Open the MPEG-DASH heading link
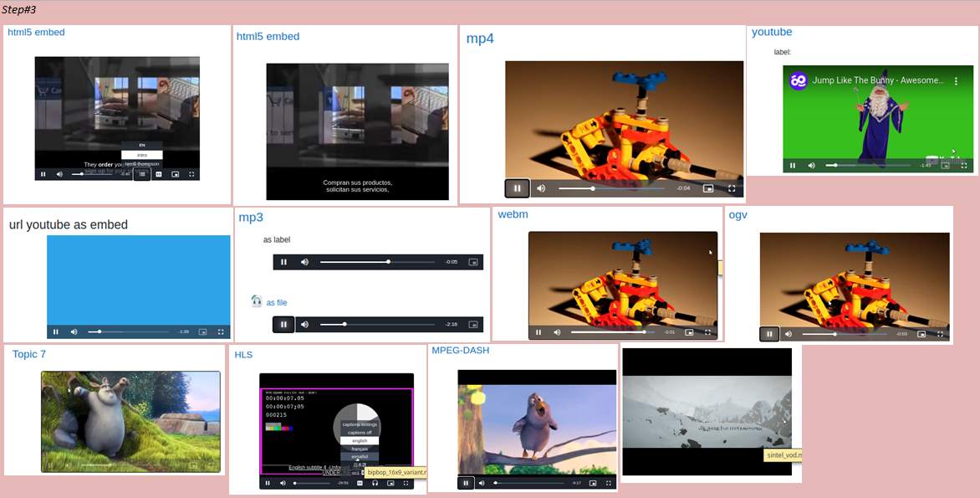The image size is (980, 498). click(460, 351)
